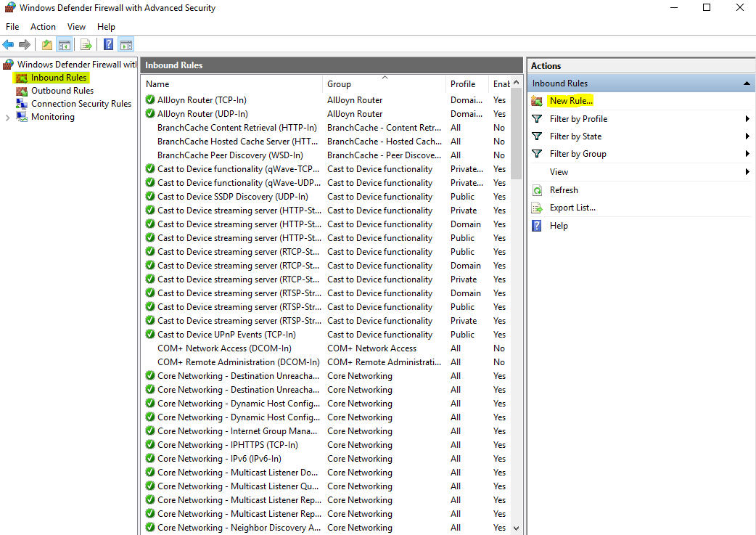Select Cast to Device functionality (qWave-UDP) rule
The height and width of the screenshot is (535, 756).
[x=326, y=183]
